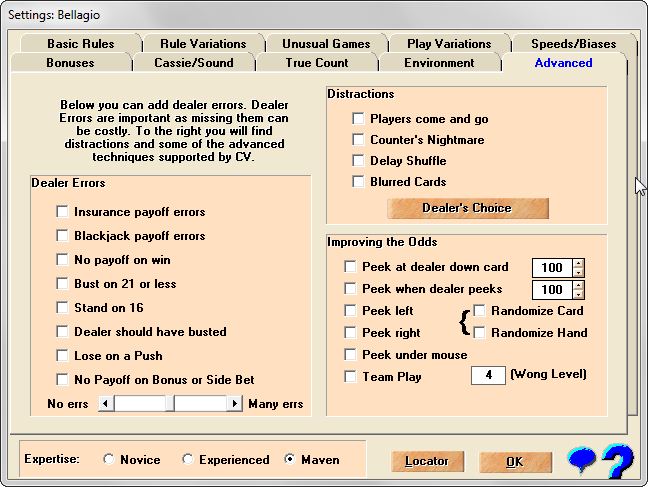The image size is (648, 487).
Task: Check Peek under mouse
Action: click(x=350, y=355)
